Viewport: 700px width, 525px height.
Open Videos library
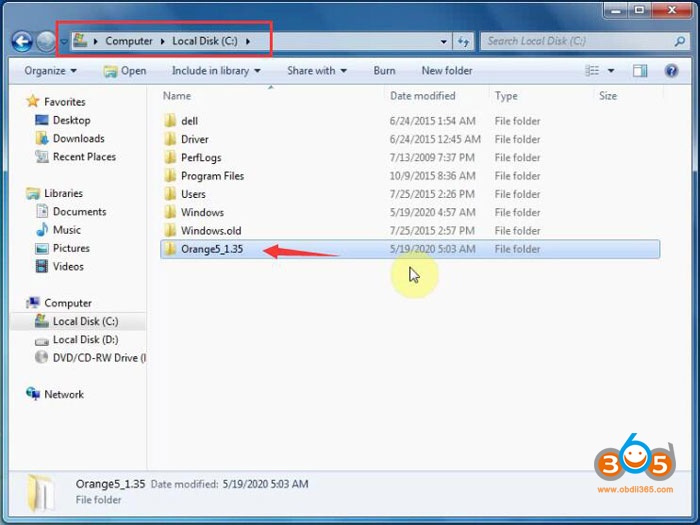68,267
